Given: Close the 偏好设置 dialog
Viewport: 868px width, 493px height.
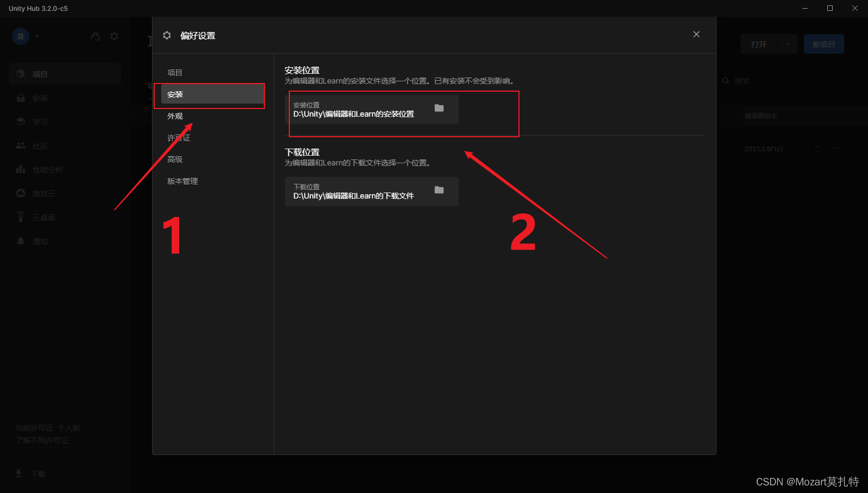Looking at the screenshot, I should coord(696,34).
